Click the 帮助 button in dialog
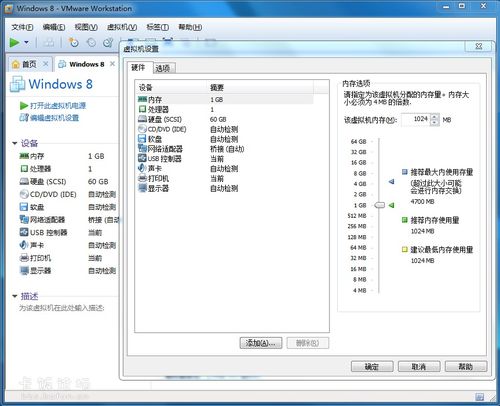This screenshot has height=406, width=500. coord(466,367)
